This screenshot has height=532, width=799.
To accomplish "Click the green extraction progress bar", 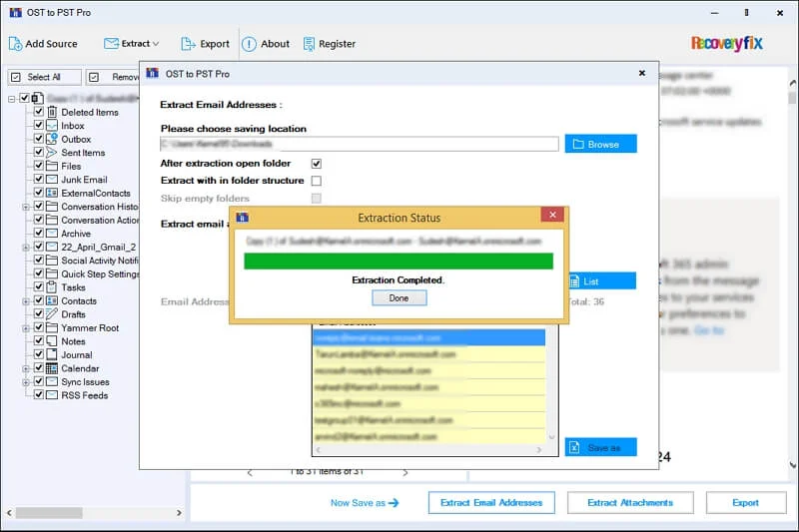I will [399, 262].
